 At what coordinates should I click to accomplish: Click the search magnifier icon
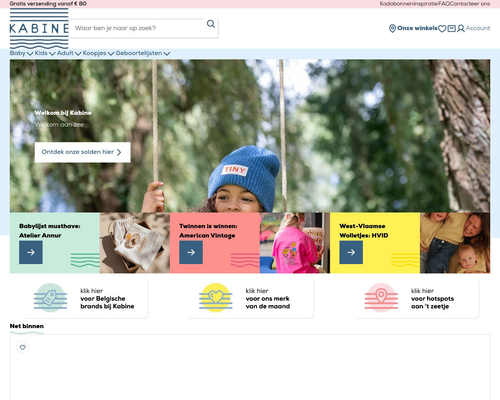(x=211, y=24)
